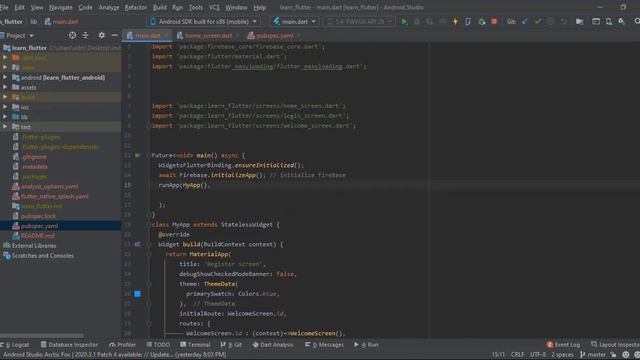Open Flutter DevTools phone icon in toolbar

click(x=468, y=22)
